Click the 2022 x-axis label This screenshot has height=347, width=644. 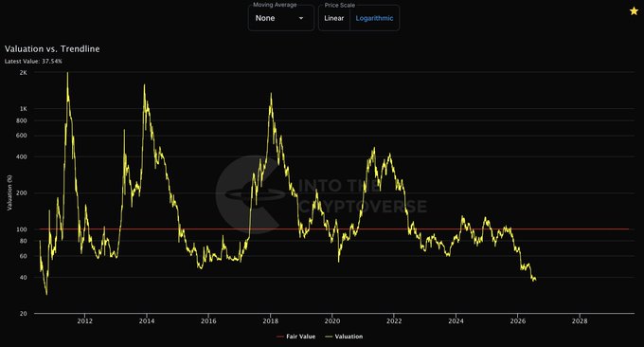pyautogui.click(x=394, y=320)
